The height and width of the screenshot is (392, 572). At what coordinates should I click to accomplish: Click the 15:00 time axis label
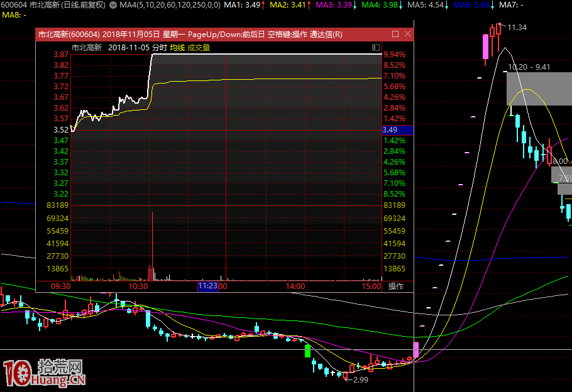point(371,286)
